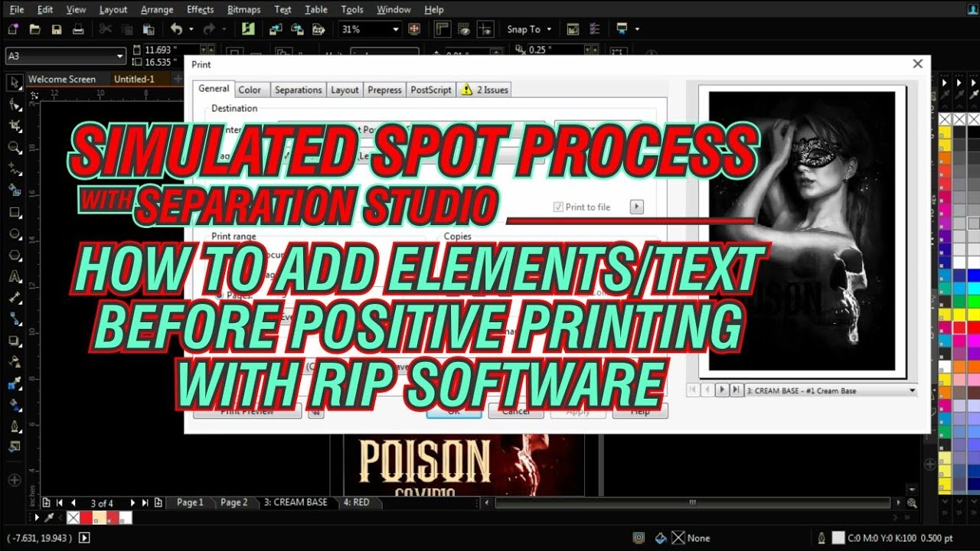Click the green Search Content icon
980x551 pixels.
click(x=247, y=29)
